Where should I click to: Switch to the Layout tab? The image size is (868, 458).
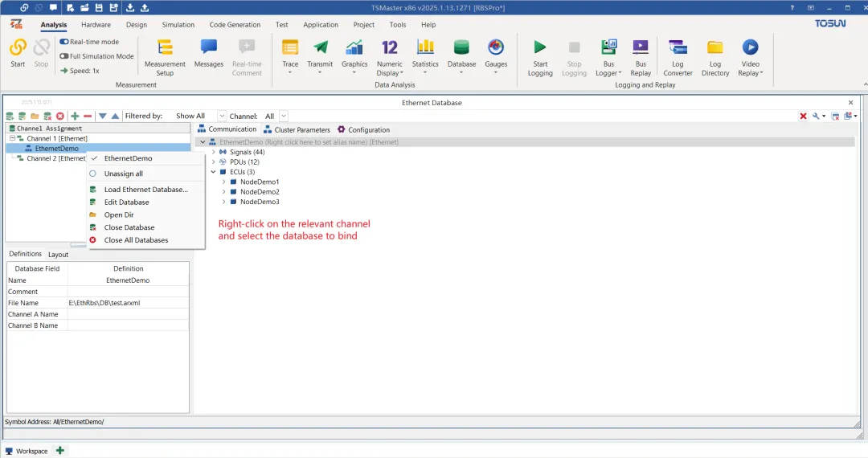[x=58, y=255]
